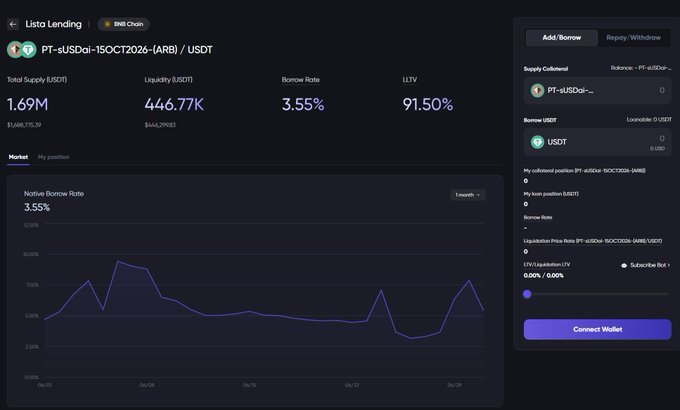Viewport: 680px width, 410px height.
Task: Click the Lista Lending title
Action: coord(53,24)
